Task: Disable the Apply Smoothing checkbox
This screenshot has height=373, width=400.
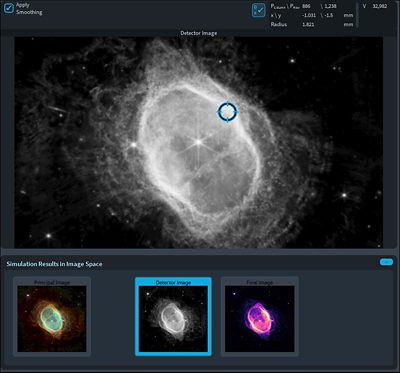Action: click(x=9, y=8)
